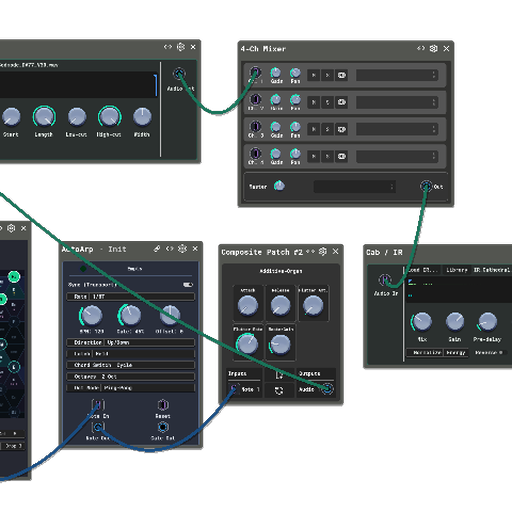Open AutoArp Rate dropdown
Viewport: 512px width, 512px height.
pyautogui.click(x=131, y=297)
